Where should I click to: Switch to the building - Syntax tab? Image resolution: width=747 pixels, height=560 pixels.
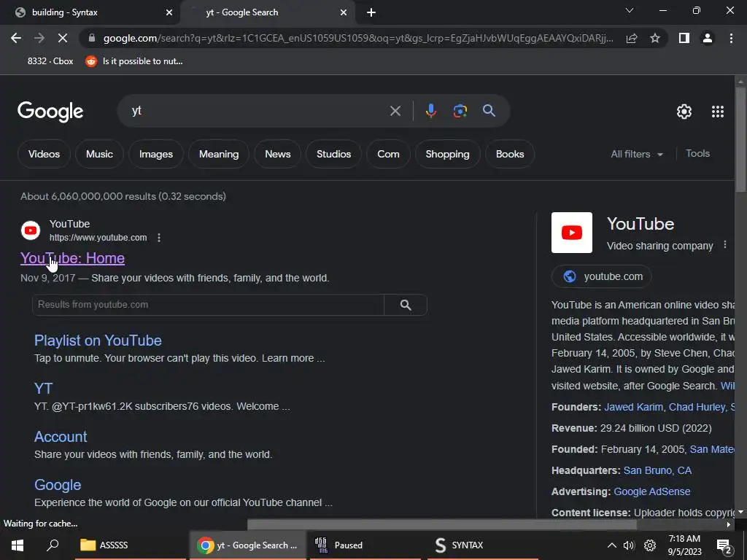click(x=90, y=12)
